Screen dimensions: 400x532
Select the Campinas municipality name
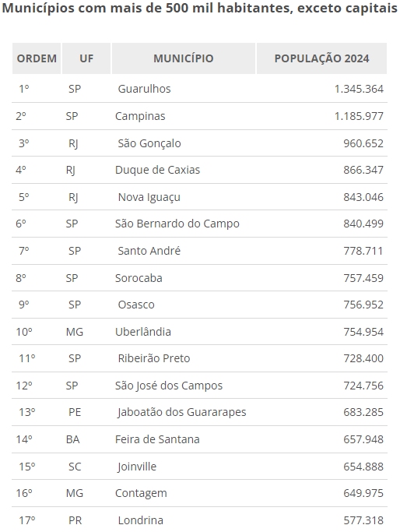coord(140,116)
